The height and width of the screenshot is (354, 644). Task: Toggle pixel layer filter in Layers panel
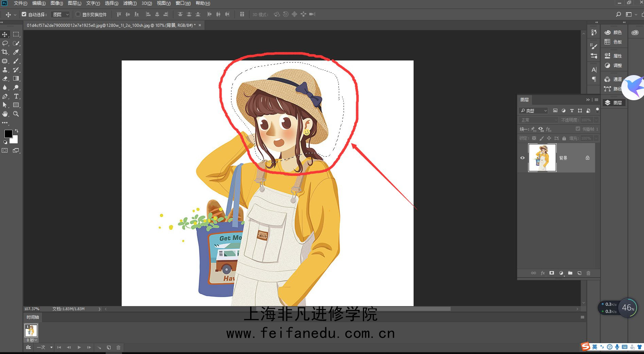click(555, 111)
